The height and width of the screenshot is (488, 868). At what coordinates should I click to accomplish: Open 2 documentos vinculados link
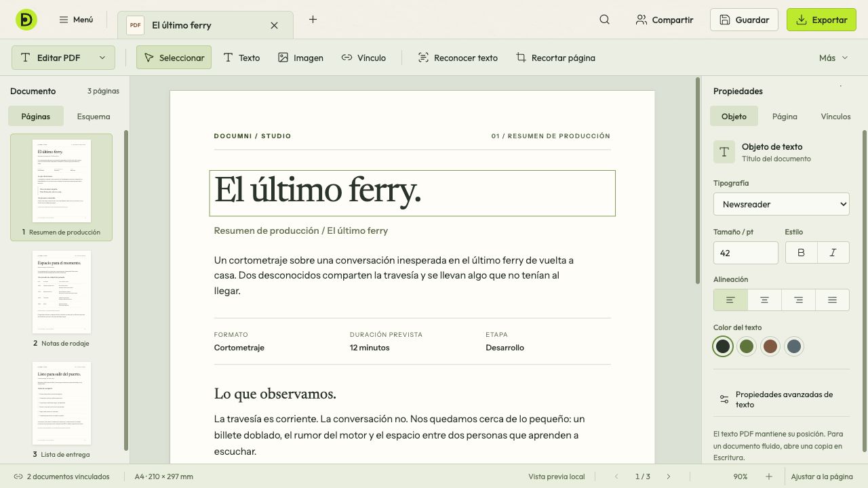(62, 476)
